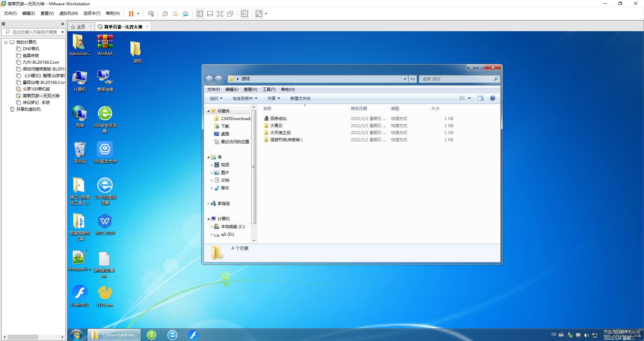Toggle Unity mode in the VMware toolbar
Image resolution: width=644 pixels, height=341 pixels.
pos(230,14)
